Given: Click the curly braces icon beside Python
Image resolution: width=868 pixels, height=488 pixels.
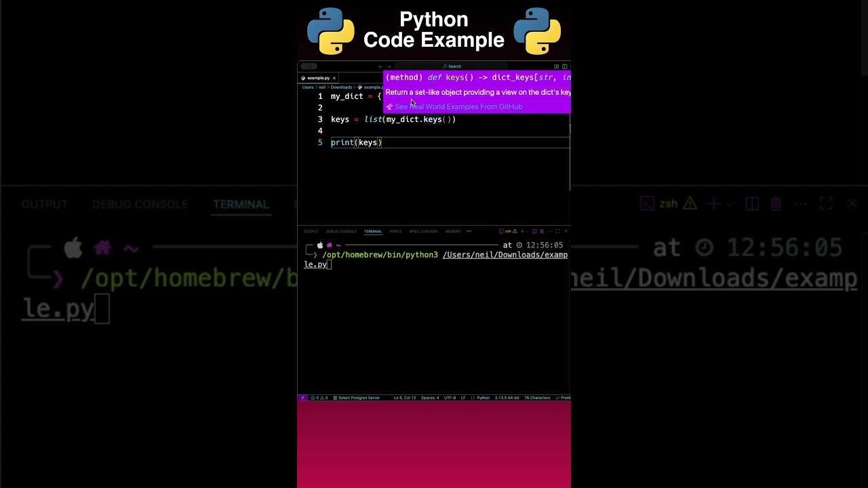Looking at the screenshot, I should [473, 398].
